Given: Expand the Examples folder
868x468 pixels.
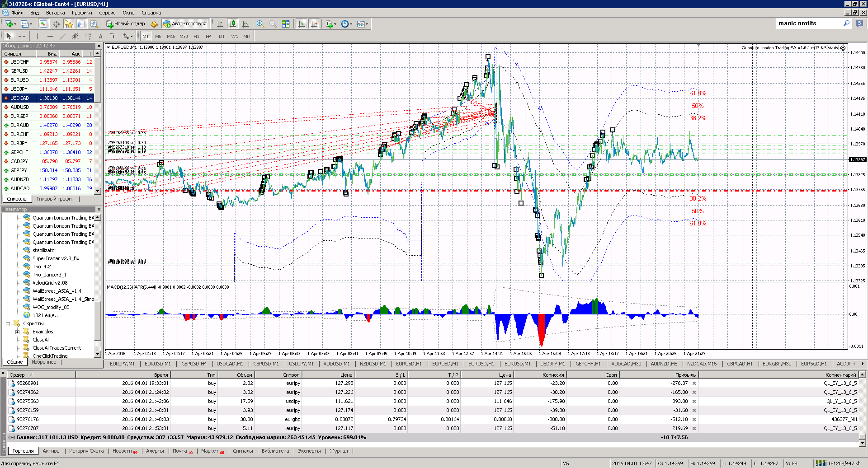Looking at the screenshot, I should click(x=18, y=332).
